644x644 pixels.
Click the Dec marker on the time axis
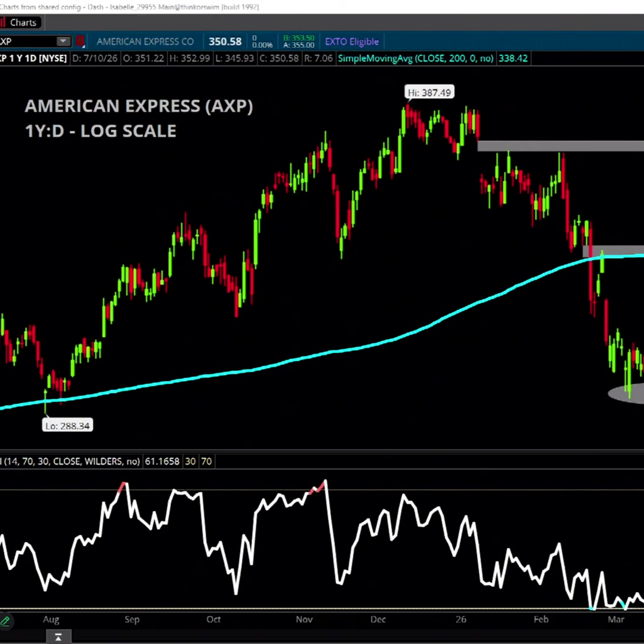(378, 619)
